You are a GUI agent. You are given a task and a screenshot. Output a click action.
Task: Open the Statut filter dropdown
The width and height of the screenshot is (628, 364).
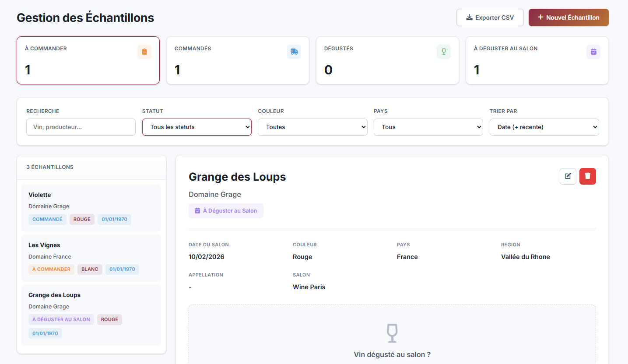(197, 127)
